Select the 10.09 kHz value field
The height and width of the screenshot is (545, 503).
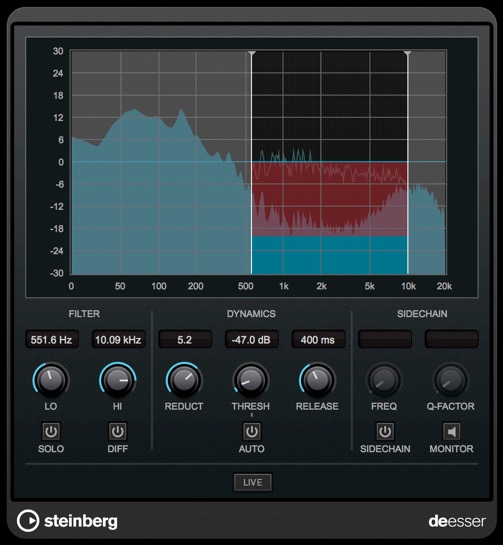[x=118, y=339]
